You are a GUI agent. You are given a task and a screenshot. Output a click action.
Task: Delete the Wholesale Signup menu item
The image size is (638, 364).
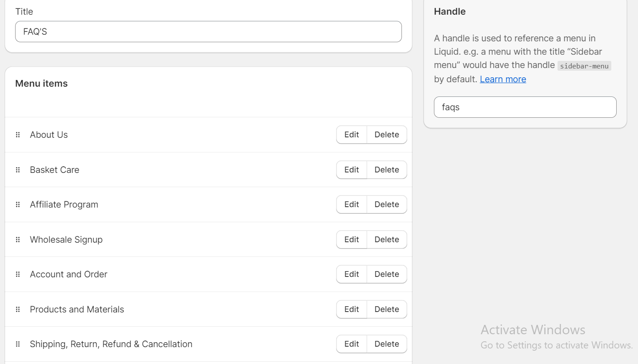[386, 240]
